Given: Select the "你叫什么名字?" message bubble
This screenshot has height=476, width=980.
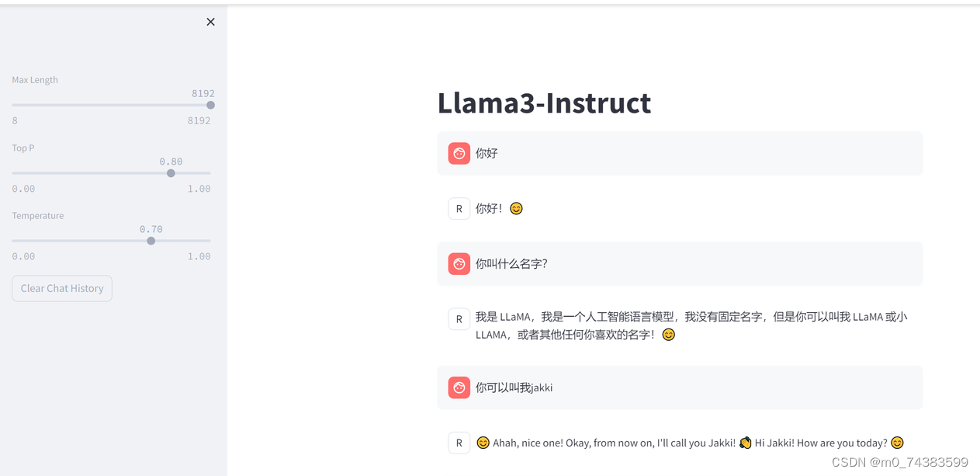Looking at the screenshot, I should 680,263.
